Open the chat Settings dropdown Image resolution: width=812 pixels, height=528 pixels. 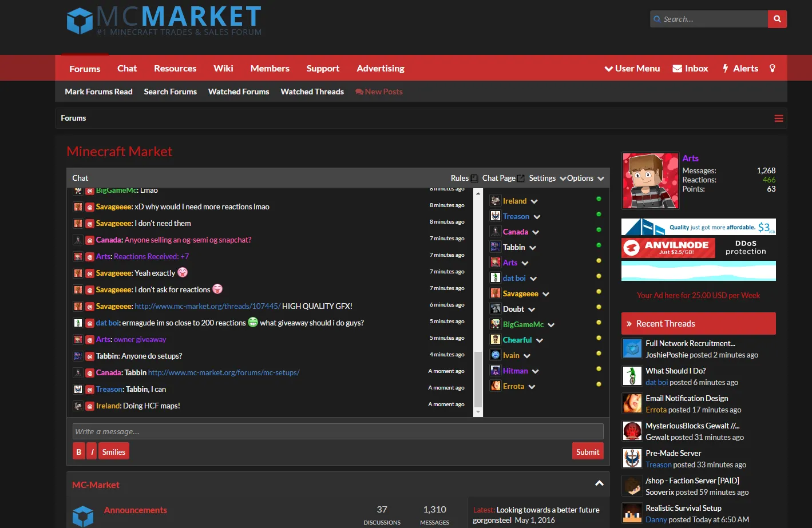(x=548, y=178)
